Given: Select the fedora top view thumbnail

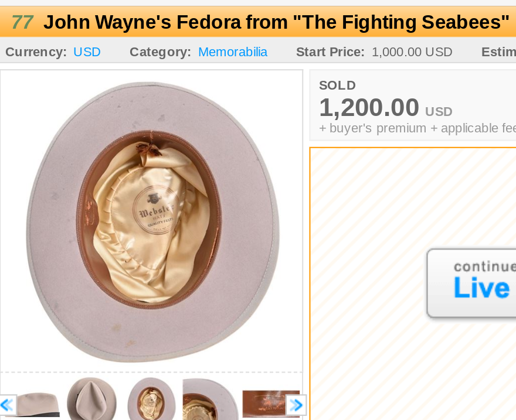Looking at the screenshot, I should [91, 399].
